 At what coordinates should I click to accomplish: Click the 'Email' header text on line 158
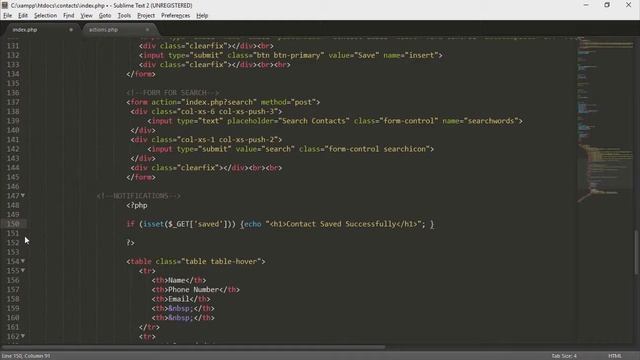click(x=179, y=299)
